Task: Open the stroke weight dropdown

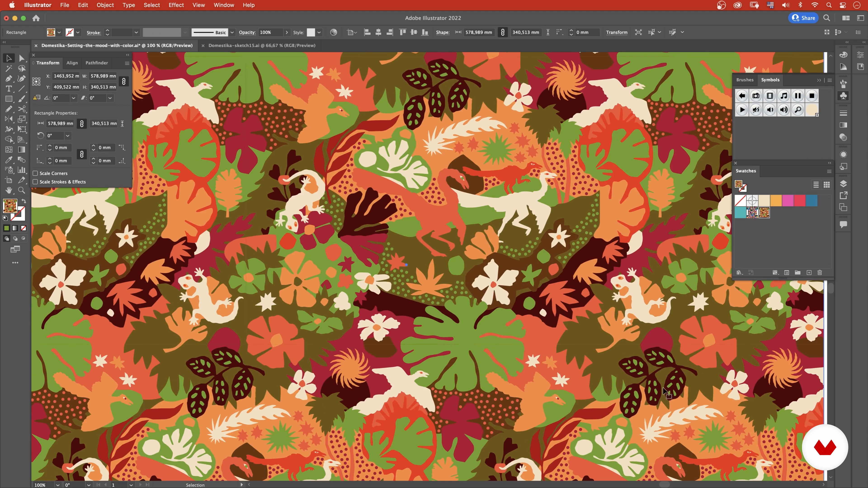Action: pos(136,32)
